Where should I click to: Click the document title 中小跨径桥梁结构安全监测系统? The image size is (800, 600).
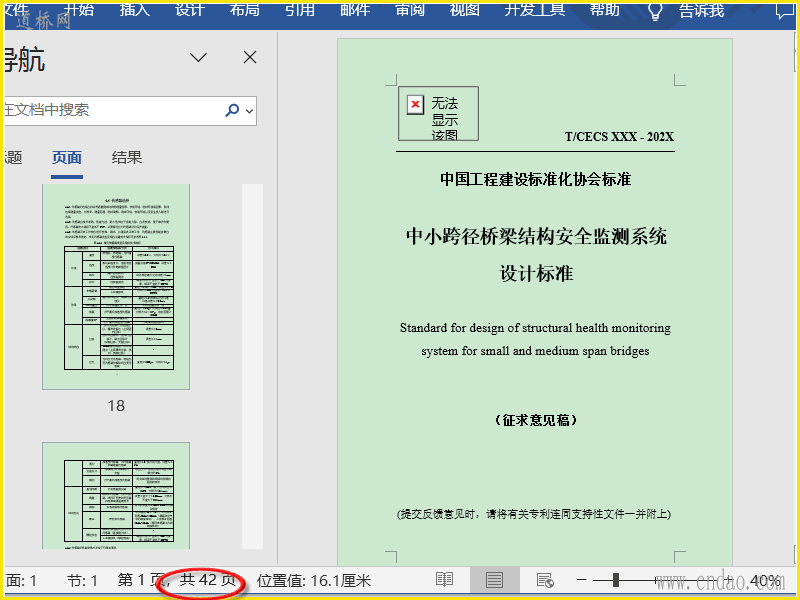536,237
